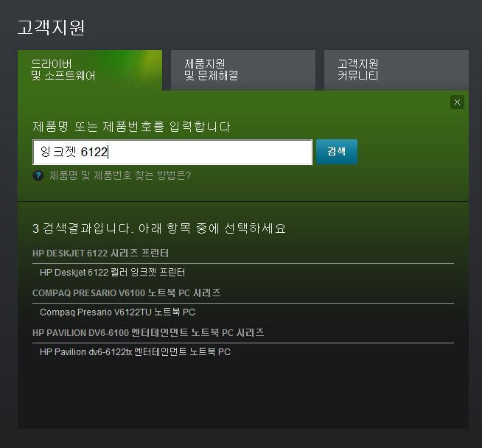Viewport: 482px width, 448px height.
Task: Select HP Pavilion dv6-6122tx 엔터테인먼트 노트북 PC
Action: point(135,351)
